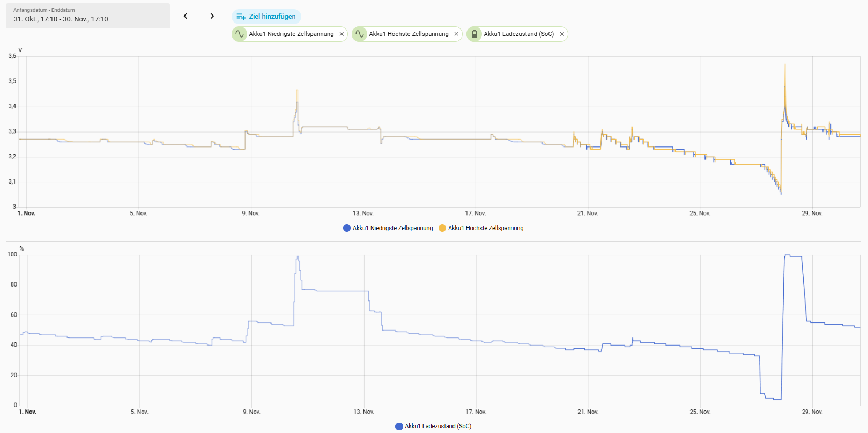
Task: Open the Anfangsdatum - Enddatum date range picker
Action: click(x=88, y=16)
